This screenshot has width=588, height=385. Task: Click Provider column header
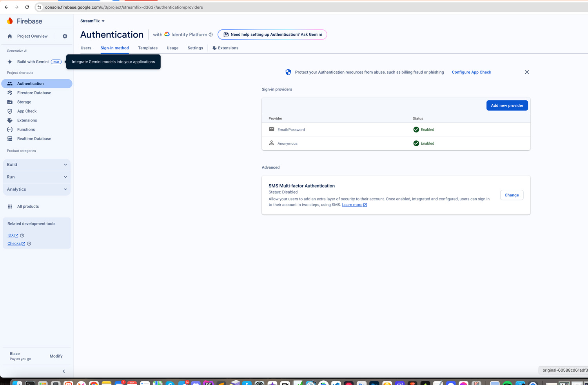pyautogui.click(x=275, y=118)
